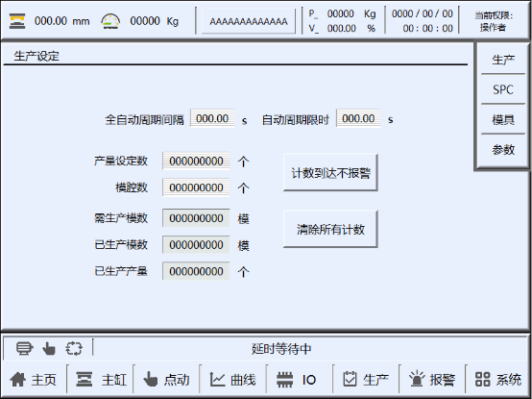The image size is (532, 399).
Task: Open the 主页 home icon
Action: pyautogui.click(x=18, y=380)
